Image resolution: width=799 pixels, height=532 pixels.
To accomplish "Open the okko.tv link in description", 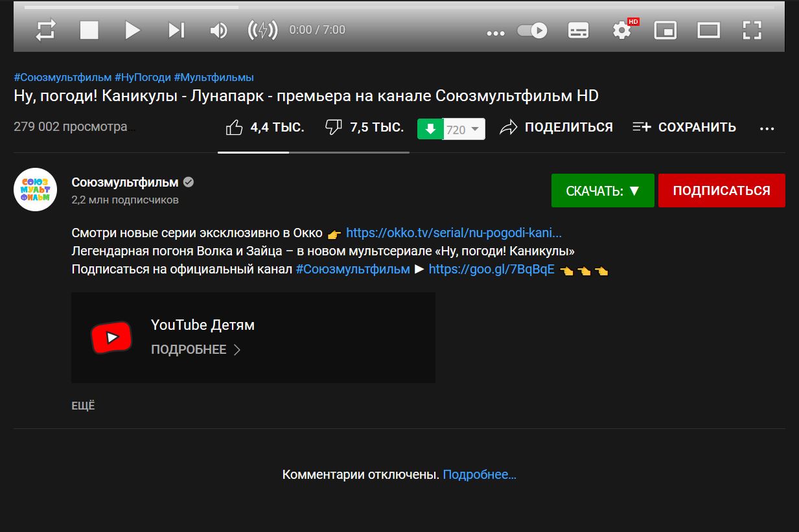I will pyautogui.click(x=454, y=233).
